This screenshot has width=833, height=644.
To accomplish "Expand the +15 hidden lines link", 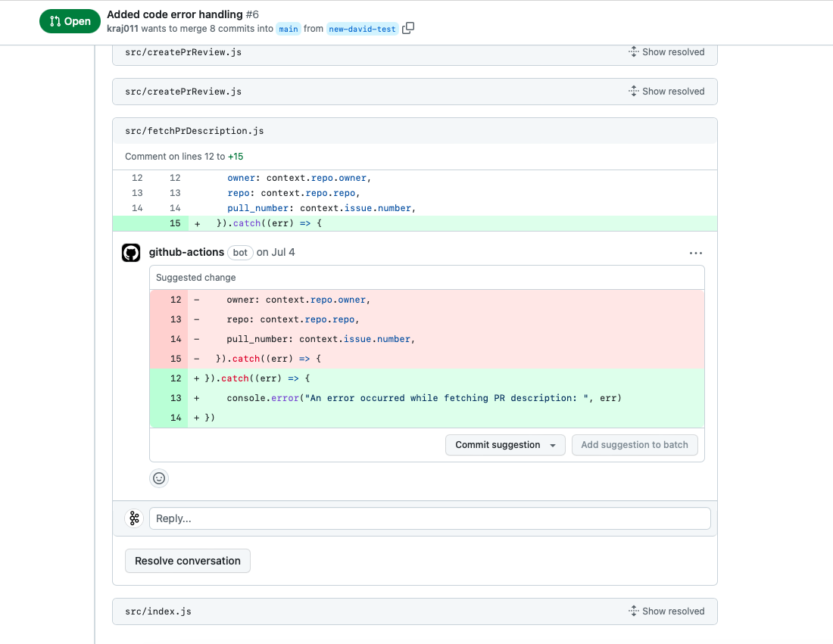I will click(x=235, y=156).
